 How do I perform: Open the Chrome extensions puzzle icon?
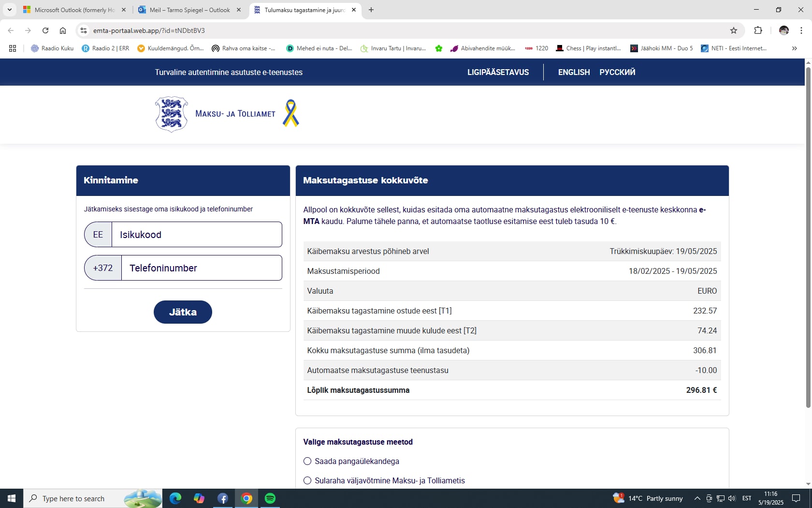(758, 30)
